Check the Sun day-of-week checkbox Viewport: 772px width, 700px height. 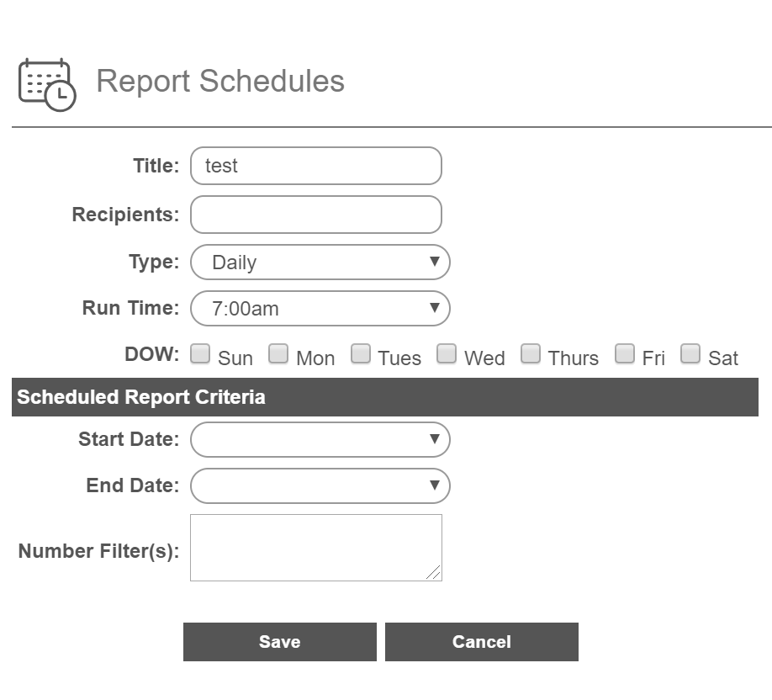click(200, 353)
